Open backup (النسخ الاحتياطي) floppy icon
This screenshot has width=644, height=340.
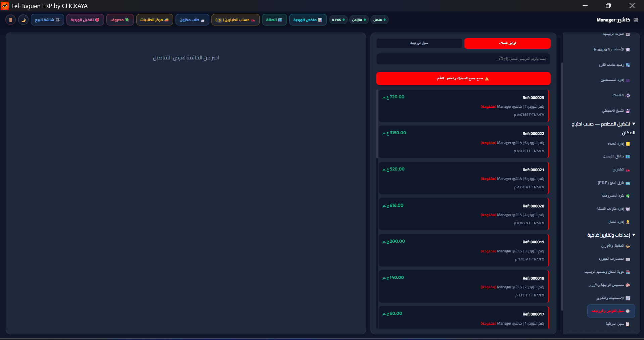click(x=628, y=111)
